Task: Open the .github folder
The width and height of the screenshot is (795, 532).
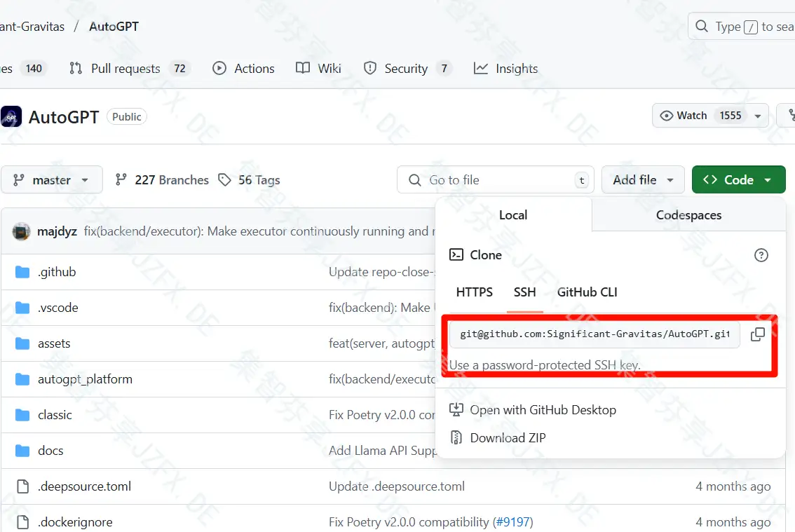Action: pos(57,273)
